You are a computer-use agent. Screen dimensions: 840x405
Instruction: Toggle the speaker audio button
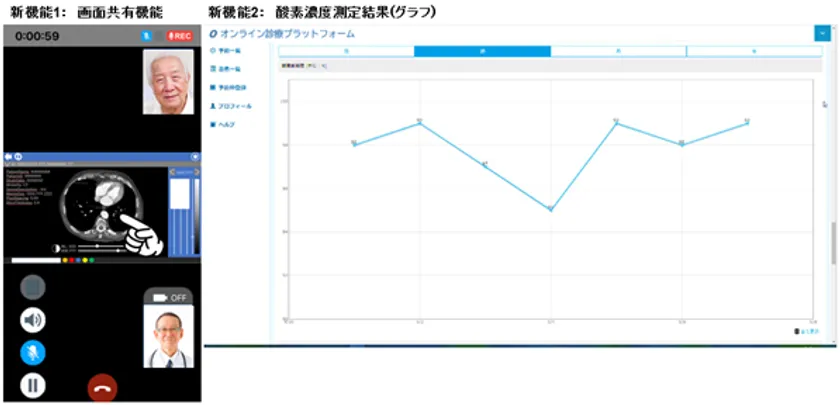[x=33, y=320]
